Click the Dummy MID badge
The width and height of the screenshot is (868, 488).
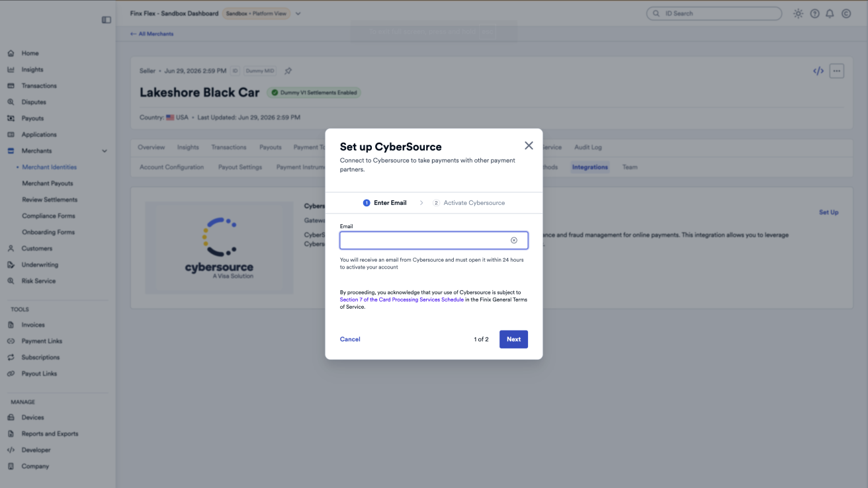tap(260, 71)
